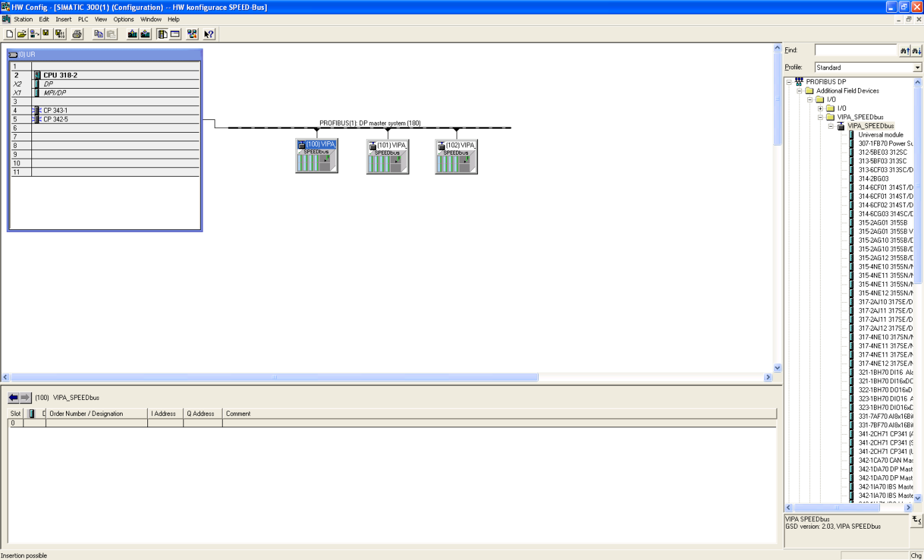Click the Comment column header
The width and height of the screenshot is (924, 560).
[499, 413]
